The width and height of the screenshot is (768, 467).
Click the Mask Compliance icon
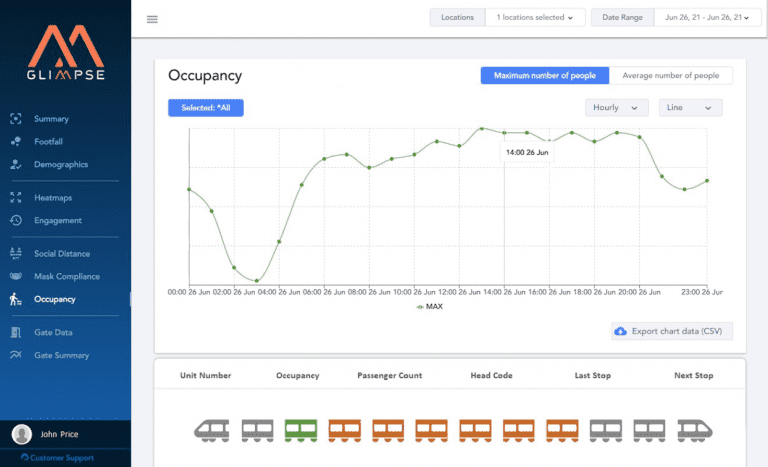point(16,277)
